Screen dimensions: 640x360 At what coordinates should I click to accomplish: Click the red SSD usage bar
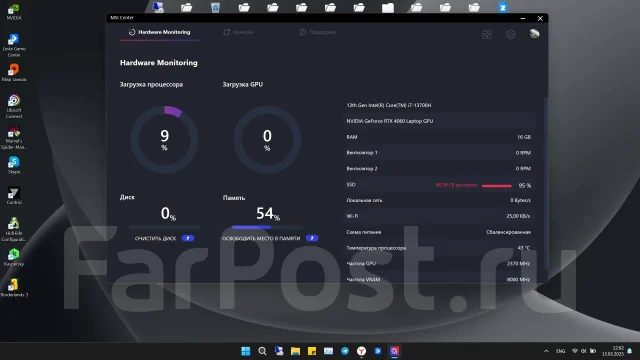[x=496, y=186]
